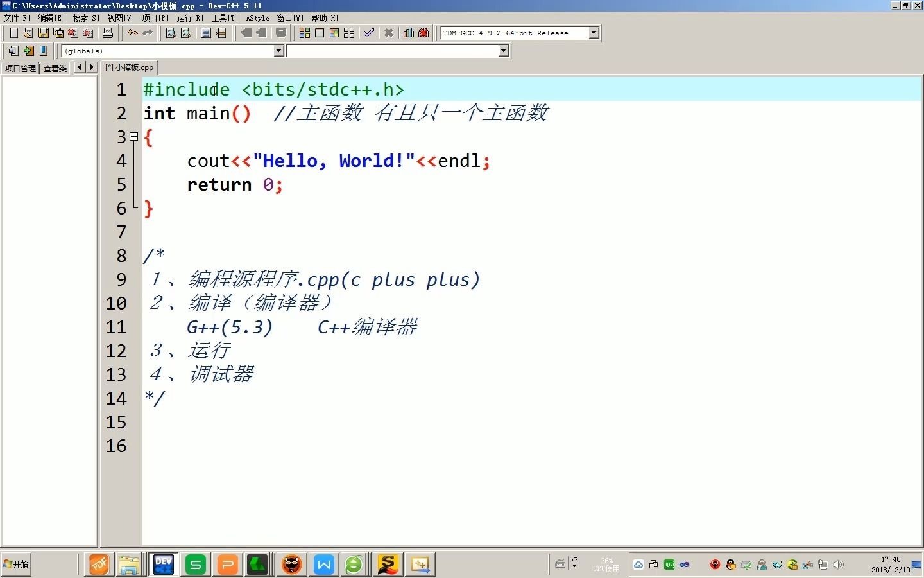This screenshot has height=578, width=924.
Task: Open the 工具[T] menu
Action: pyautogui.click(x=225, y=18)
